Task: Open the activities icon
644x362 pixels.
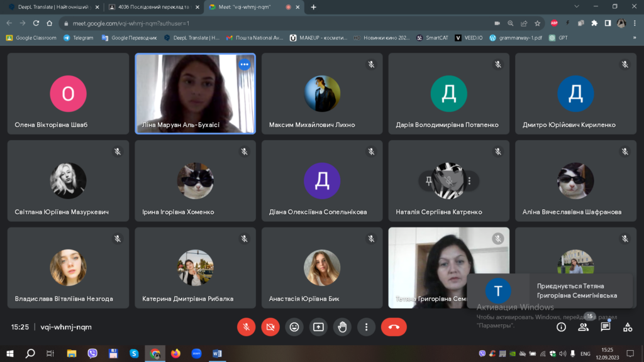Action: [x=627, y=327]
